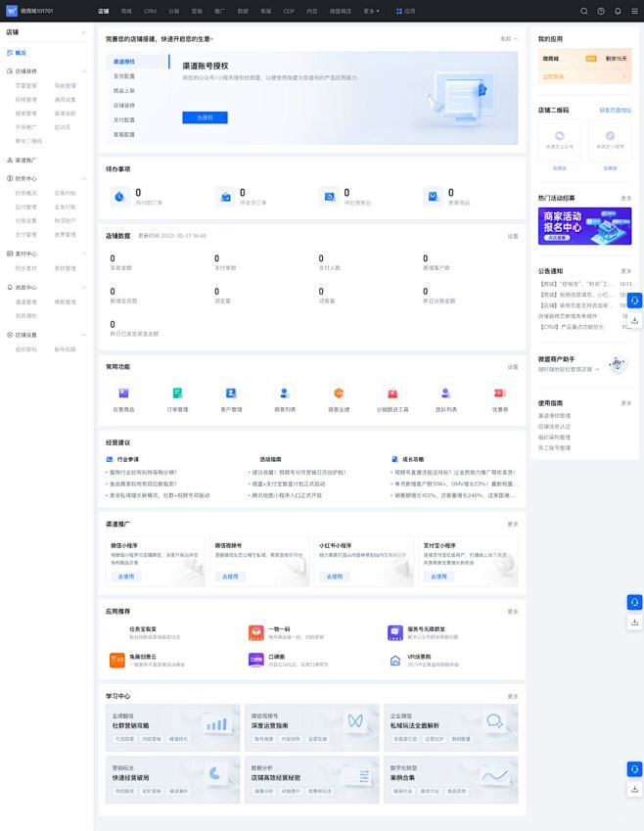The height and width of the screenshot is (831, 644).
Task: Open the 商家活动报名中心 banner
Action: click(584, 226)
